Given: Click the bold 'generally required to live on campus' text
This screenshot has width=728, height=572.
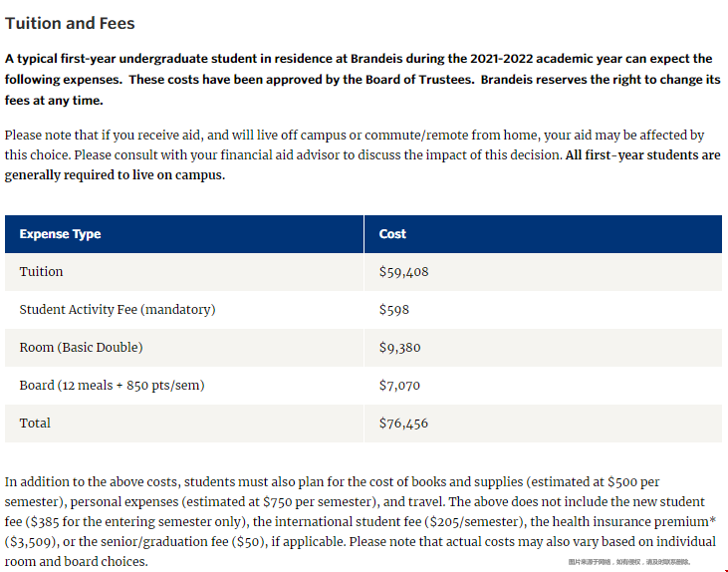Looking at the screenshot, I should click(x=115, y=175).
